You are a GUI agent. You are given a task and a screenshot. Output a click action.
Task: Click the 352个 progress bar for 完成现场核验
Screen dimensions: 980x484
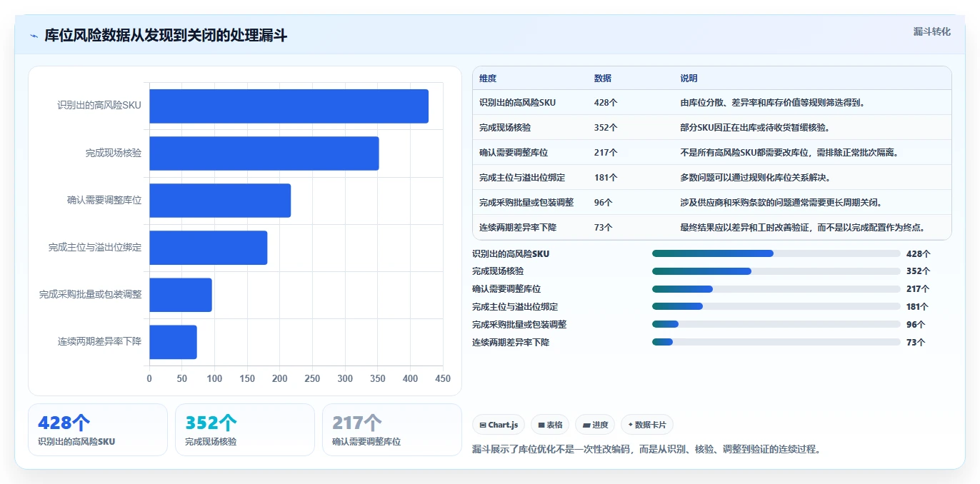[x=776, y=271]
